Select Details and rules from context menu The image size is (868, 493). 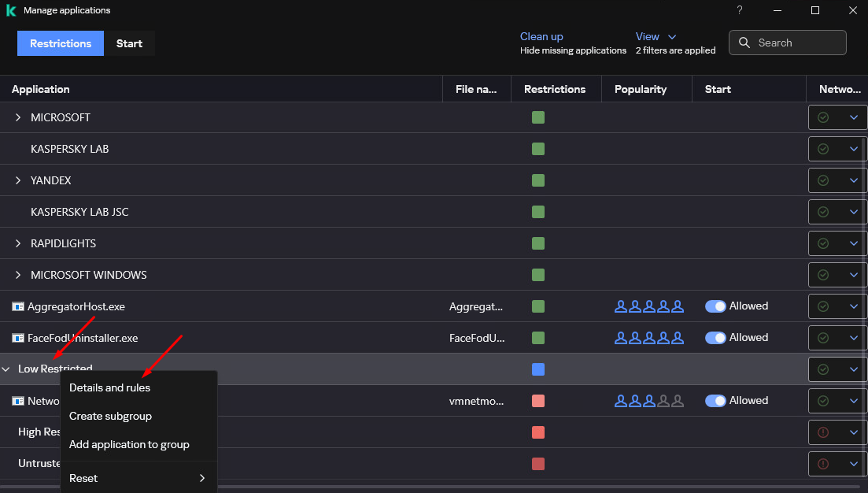click(x=109, y=387)
